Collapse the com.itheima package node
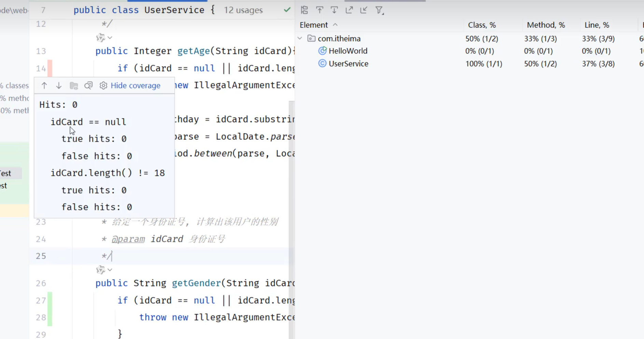644x339 pixels. coord(300,39)
